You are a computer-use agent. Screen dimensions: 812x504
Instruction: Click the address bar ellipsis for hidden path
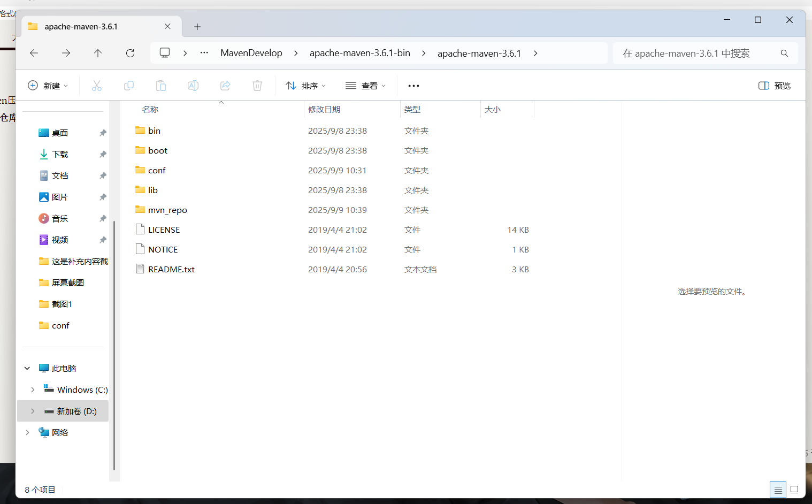[204, 53]
